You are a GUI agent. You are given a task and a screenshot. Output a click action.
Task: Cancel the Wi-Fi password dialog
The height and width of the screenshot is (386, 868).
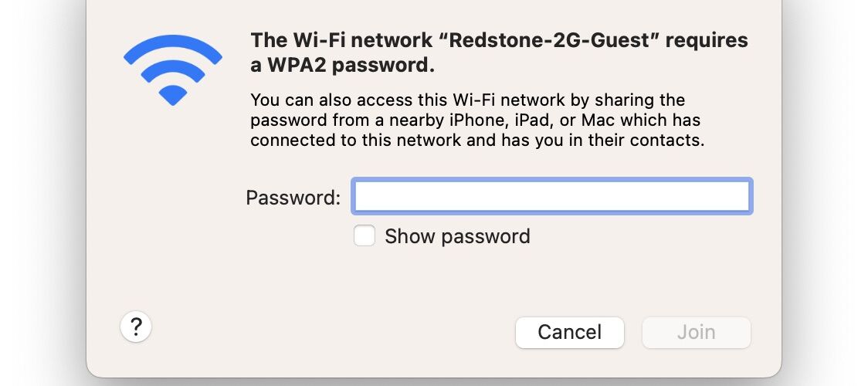570,333
